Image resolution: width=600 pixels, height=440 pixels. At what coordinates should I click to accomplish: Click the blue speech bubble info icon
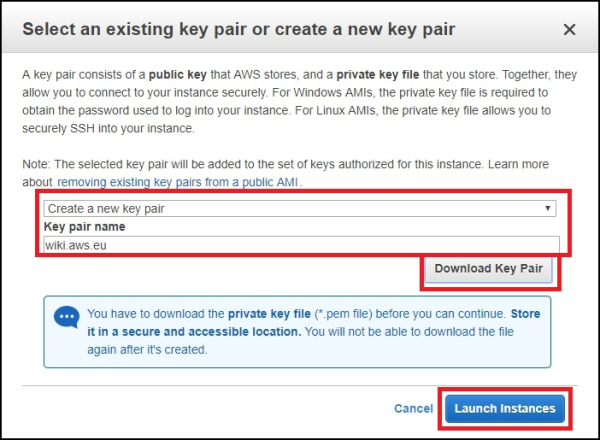click(67, 317)
